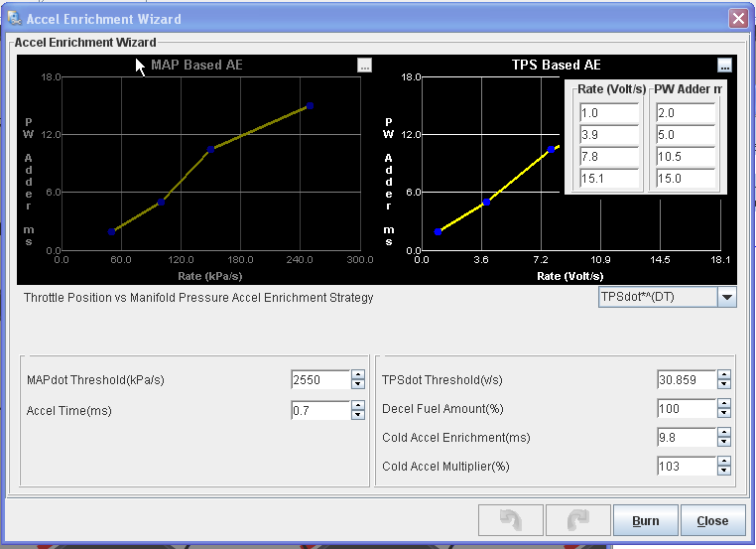Decrease Accel Time using down arrow
Viewport: 756px width, 549px height.
[x=358, y=415]
